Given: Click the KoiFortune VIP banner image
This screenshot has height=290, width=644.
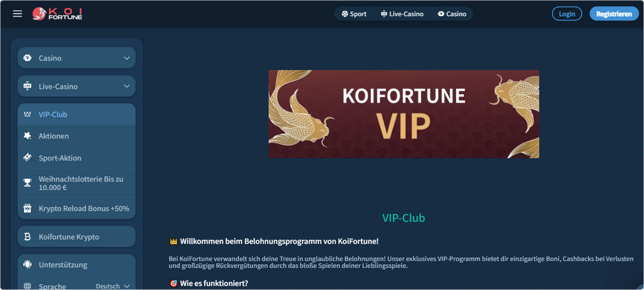Looking at the screenshot, I should 404,114.
